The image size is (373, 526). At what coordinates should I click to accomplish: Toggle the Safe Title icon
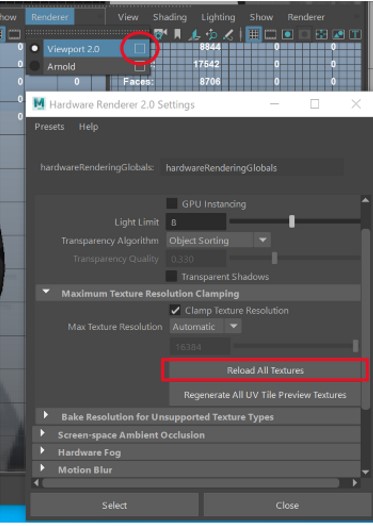pos(355,34)
